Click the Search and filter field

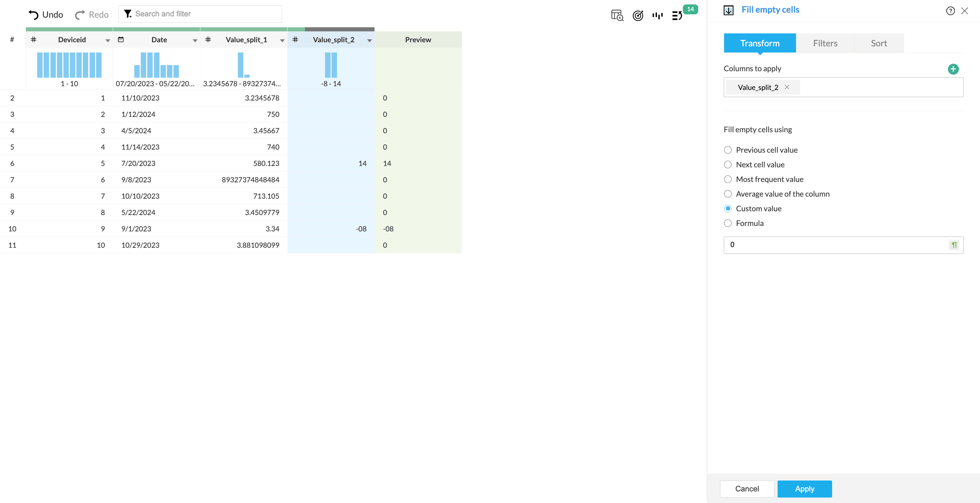click(x=205, y=14)
